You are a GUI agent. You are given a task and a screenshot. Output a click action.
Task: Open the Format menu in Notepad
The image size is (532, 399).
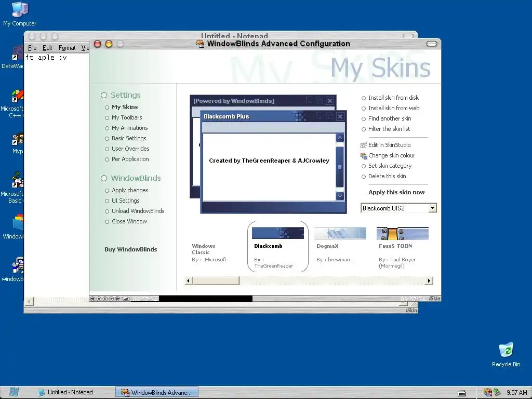click(x=67, y=48)
